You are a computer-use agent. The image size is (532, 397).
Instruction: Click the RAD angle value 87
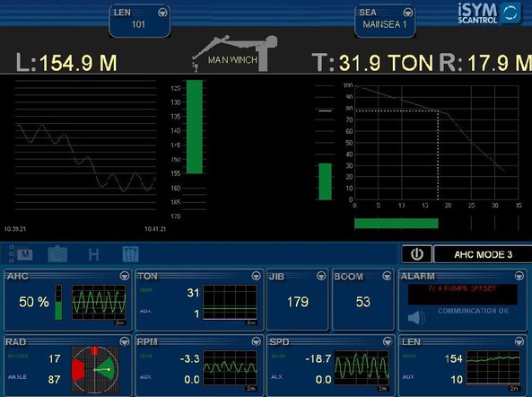tap(54, 379)
